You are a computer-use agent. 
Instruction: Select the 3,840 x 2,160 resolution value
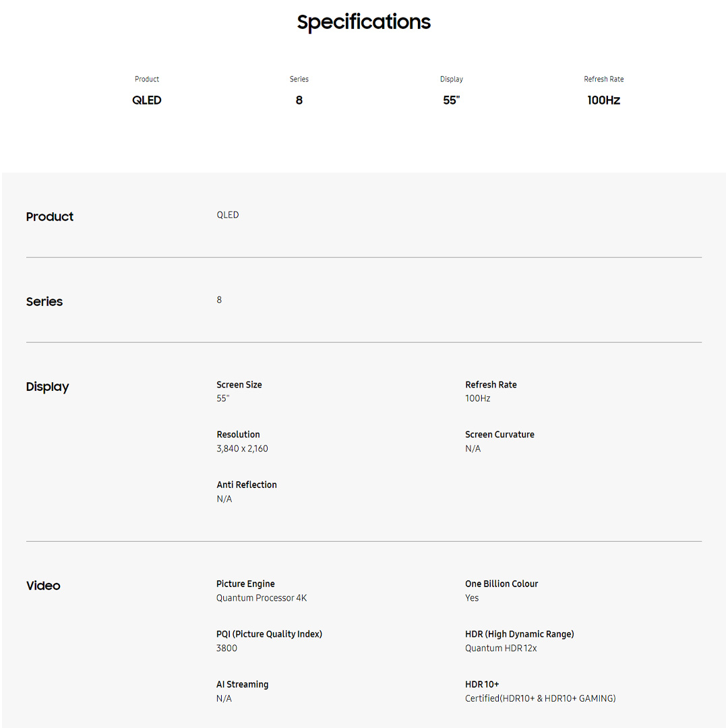tap(242, 449)
